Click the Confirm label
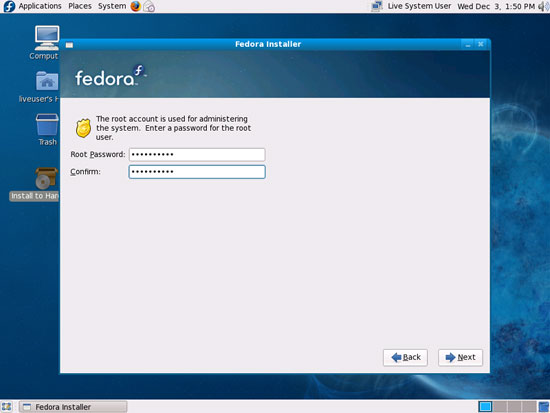 (85, 172)
